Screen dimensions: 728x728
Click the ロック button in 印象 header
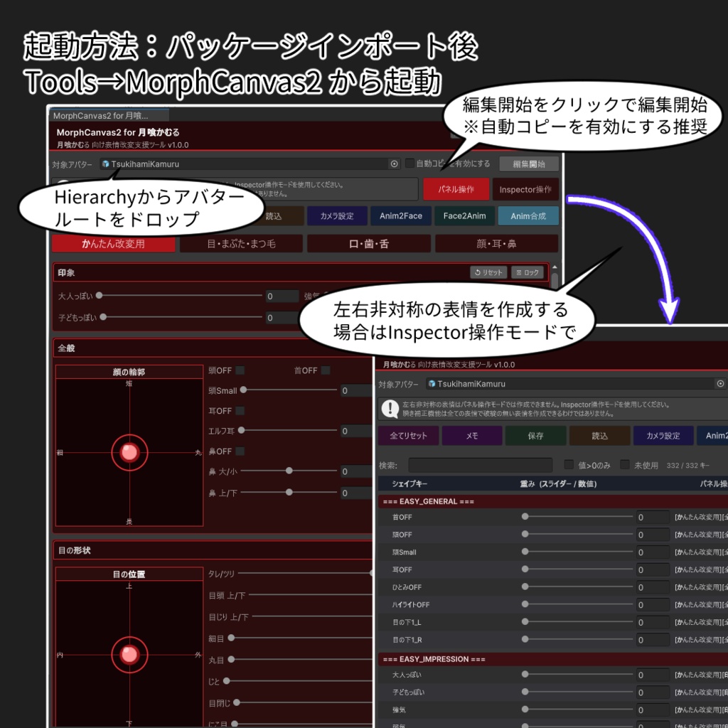527,272
